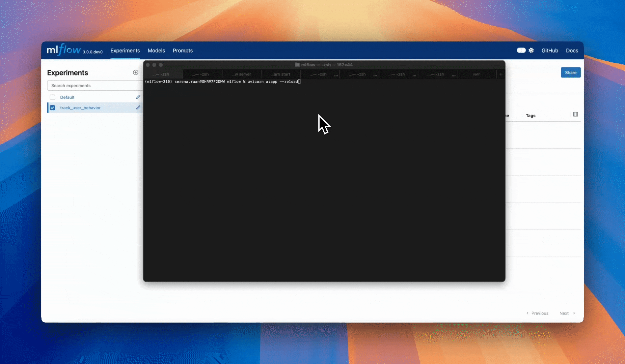Click the folder icon in terminal title
625x364 pixels.
point(297,65)
